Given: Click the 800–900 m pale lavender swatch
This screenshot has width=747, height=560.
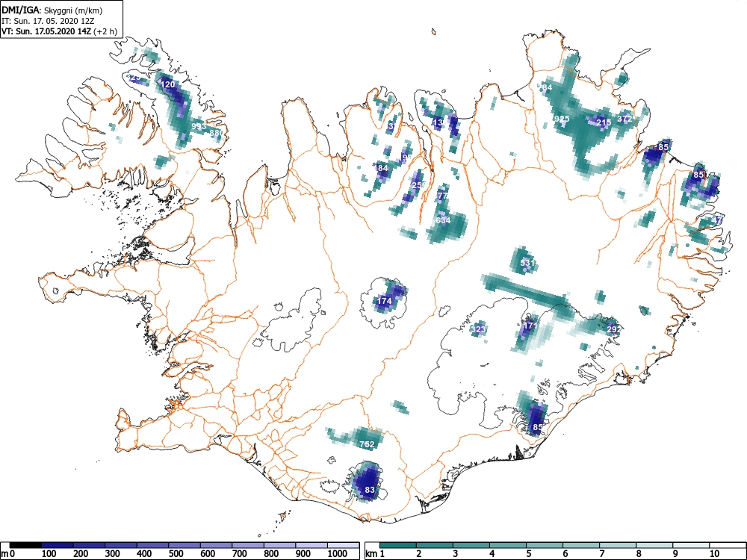Looking at the screenshot, I should [x=281, y=545].
